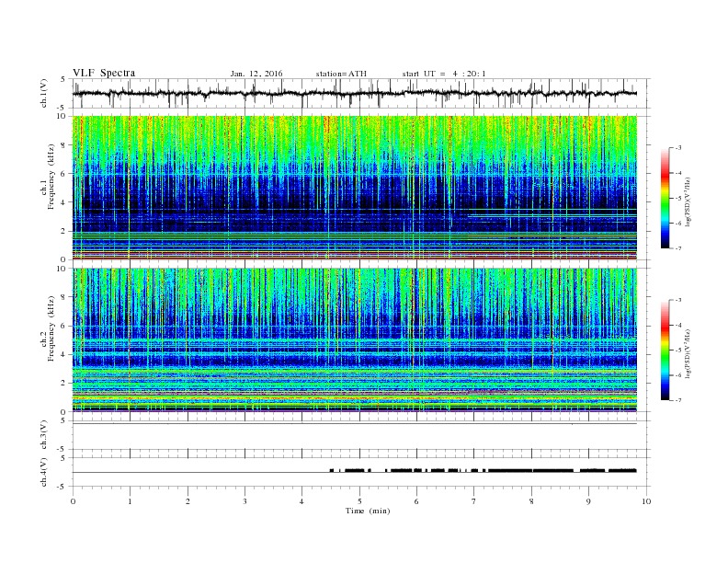Click the ch.1 colorbar "log(PSD)(V²/Hz)" label
Image resolution: width=728 pixels, height=563 pixels.
point(688,202)
